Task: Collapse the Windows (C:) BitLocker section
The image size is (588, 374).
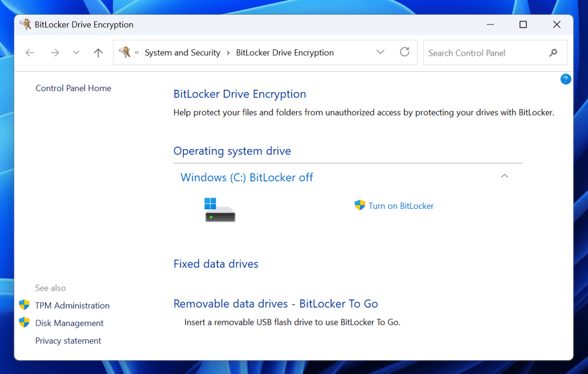Action: tap(504, 175)
